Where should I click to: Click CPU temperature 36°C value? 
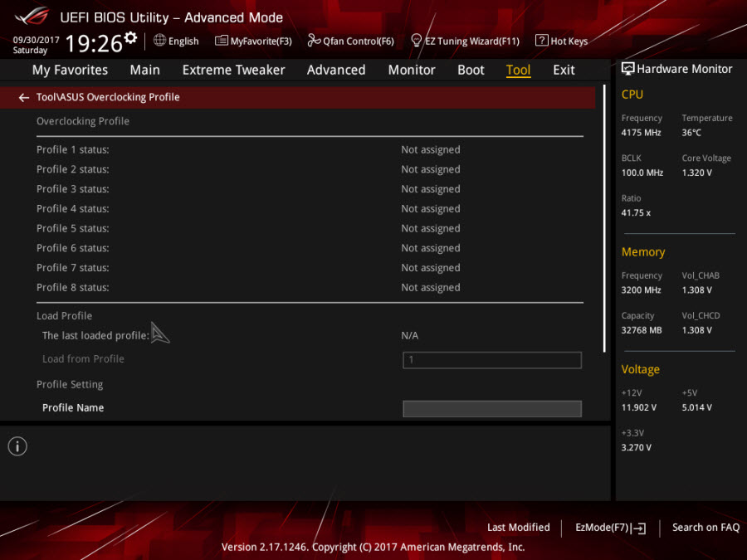point(691,133)
